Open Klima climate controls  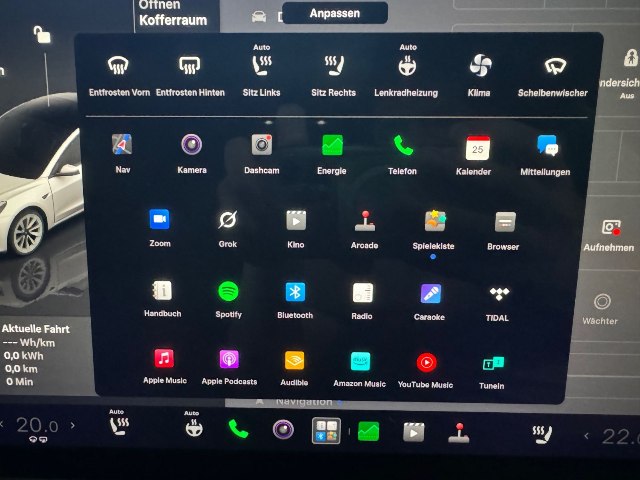pos(480,65)
